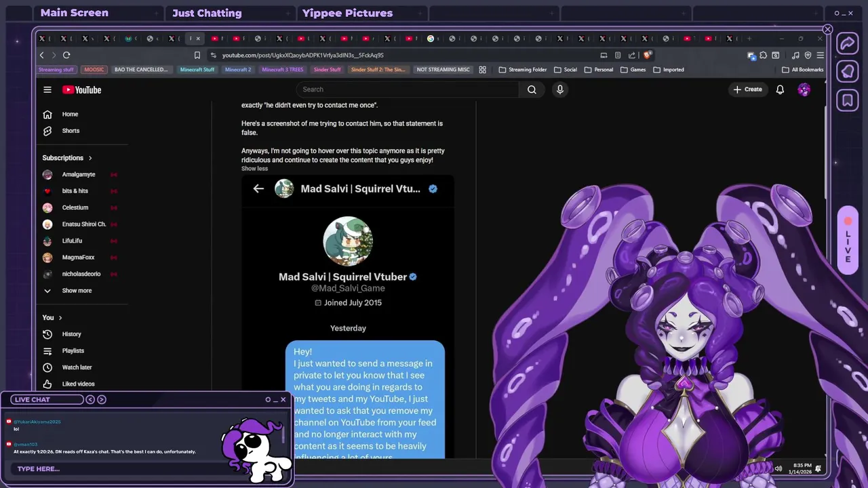Switch to the Just Chatting overlay tab
Screen dimensions: 868x488
point(207,13)
